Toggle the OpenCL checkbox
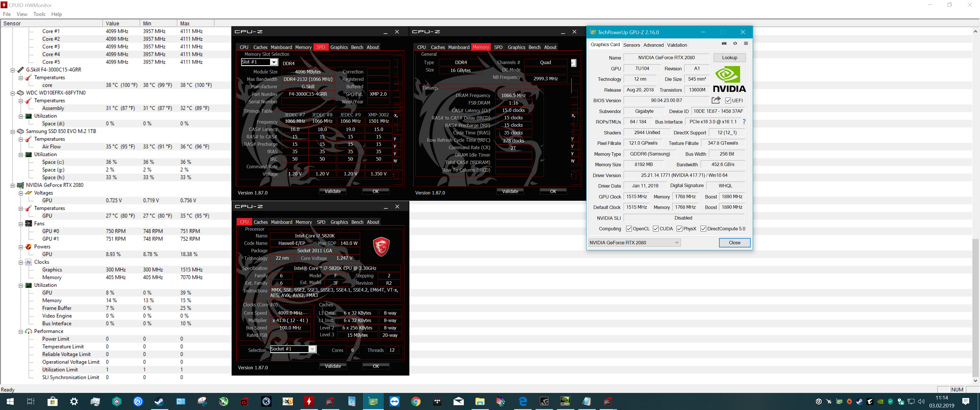980x410 pixels. [629, 229]
